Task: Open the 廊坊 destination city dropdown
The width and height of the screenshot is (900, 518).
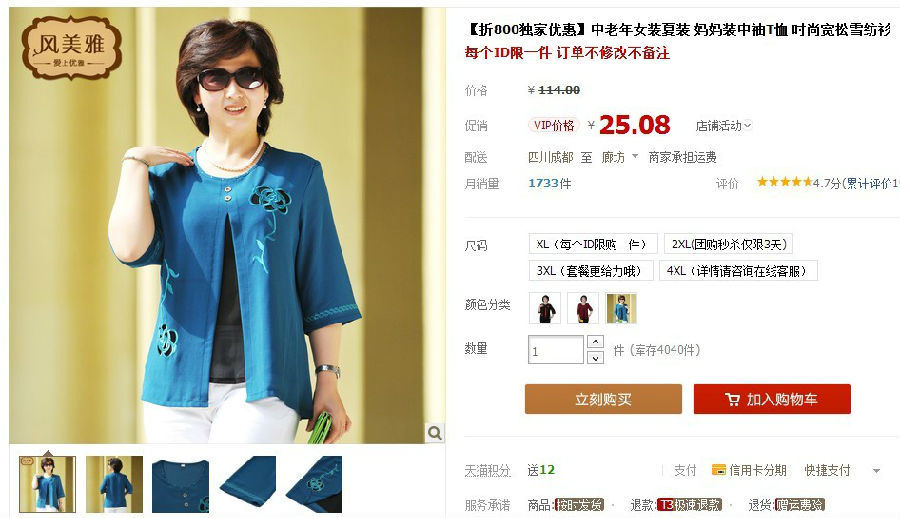Action: pyautogui.click(x=619, y=157)
